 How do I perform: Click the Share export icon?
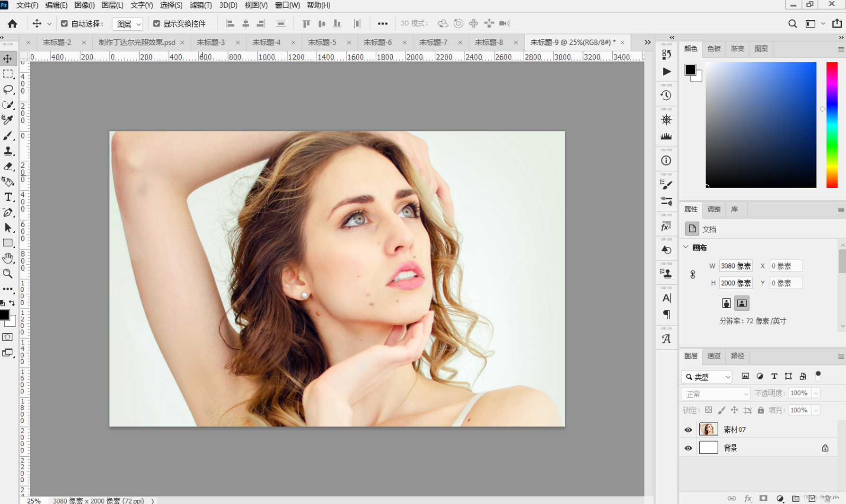point(837,23)
